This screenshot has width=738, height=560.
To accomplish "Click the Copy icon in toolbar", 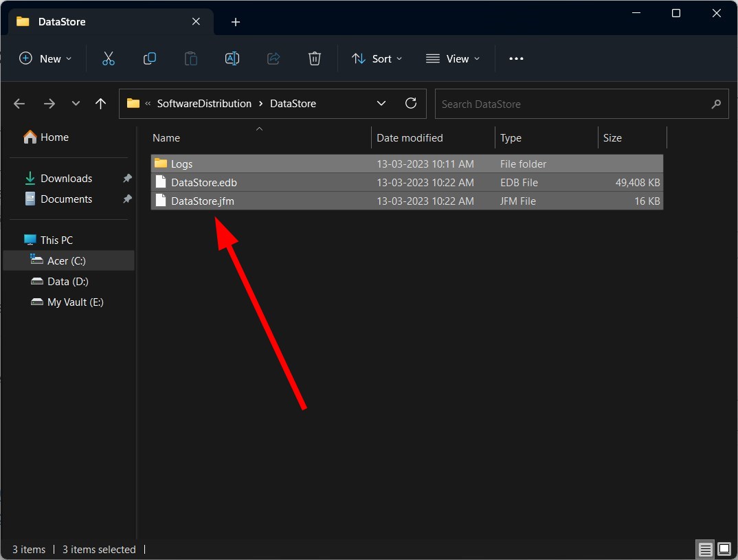I will click(150, 59).
